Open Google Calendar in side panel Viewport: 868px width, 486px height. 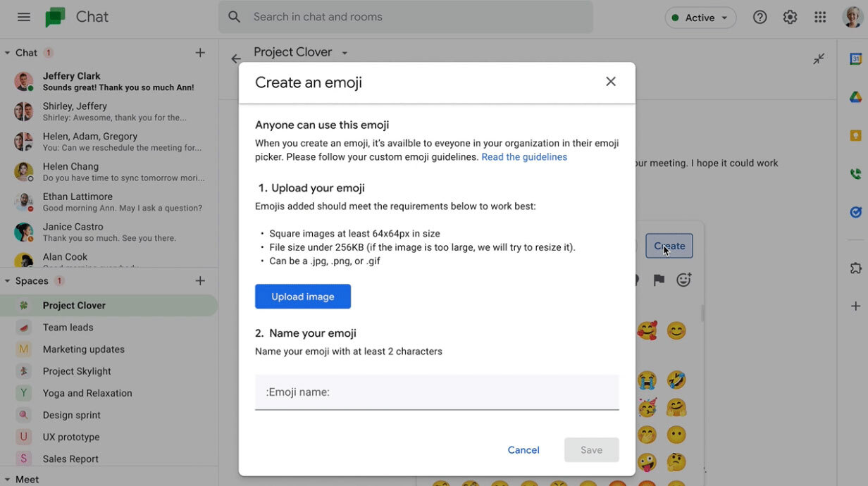tap(855, 59)
